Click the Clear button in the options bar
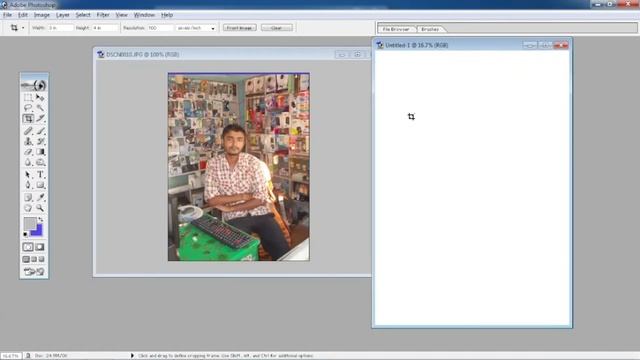Image resolution: width=640 pixels, height=360 pixels. point(277,28)
